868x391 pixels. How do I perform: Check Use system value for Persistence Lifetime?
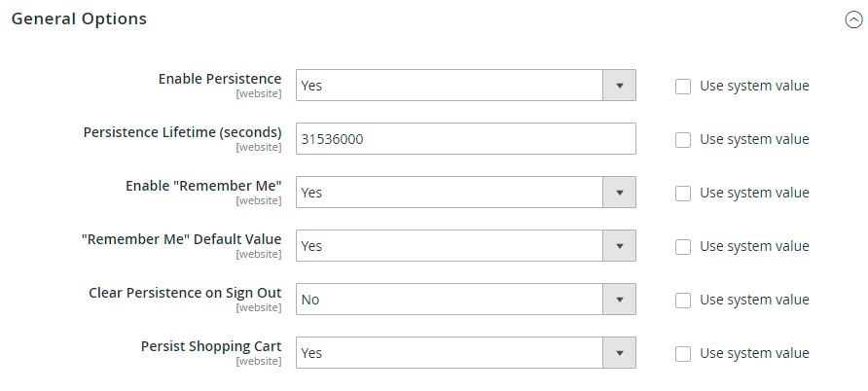coord(683,139)
